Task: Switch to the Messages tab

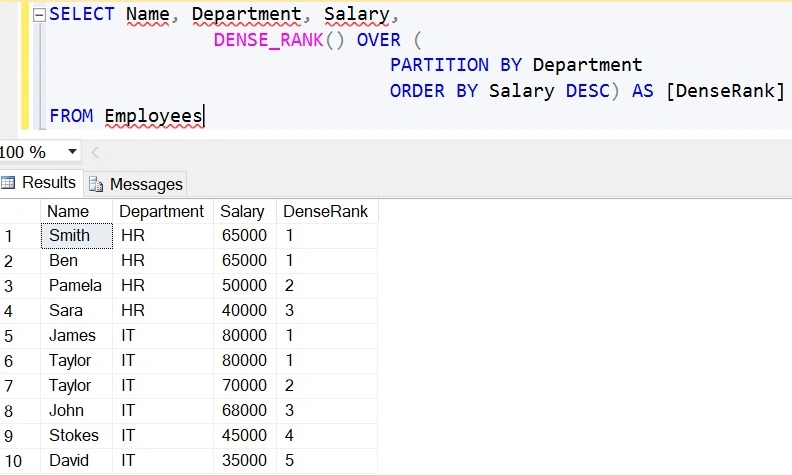Action: click(136, 184)
